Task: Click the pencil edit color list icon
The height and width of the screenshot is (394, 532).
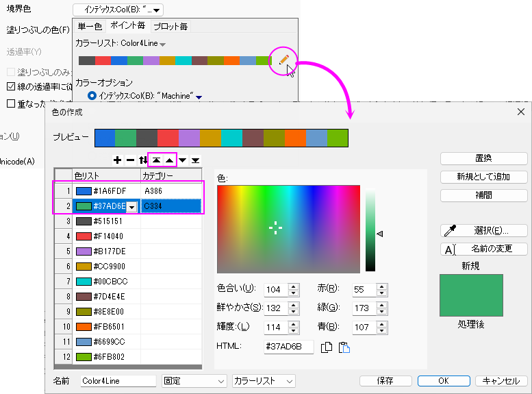Action: (284, 60)
